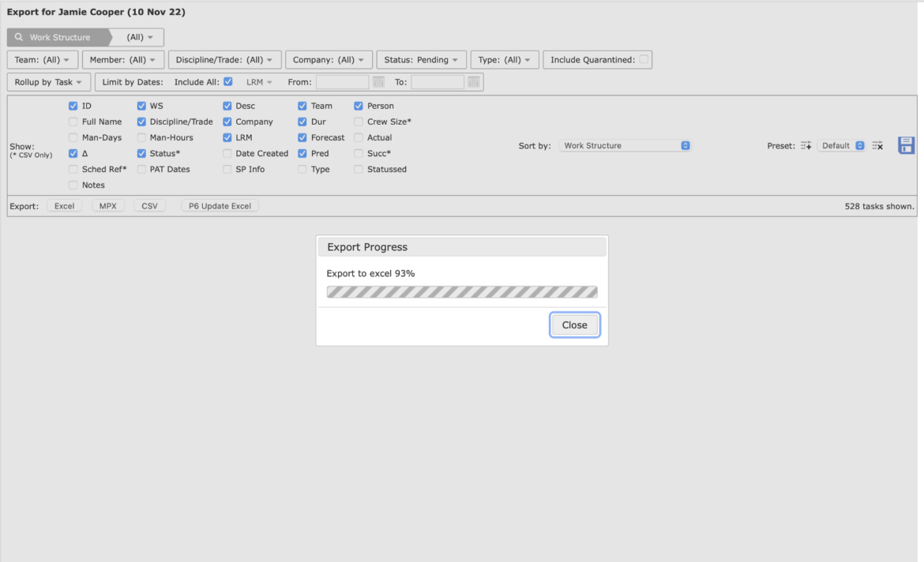Expand the Company filter dropdown

tap(329, 59)
